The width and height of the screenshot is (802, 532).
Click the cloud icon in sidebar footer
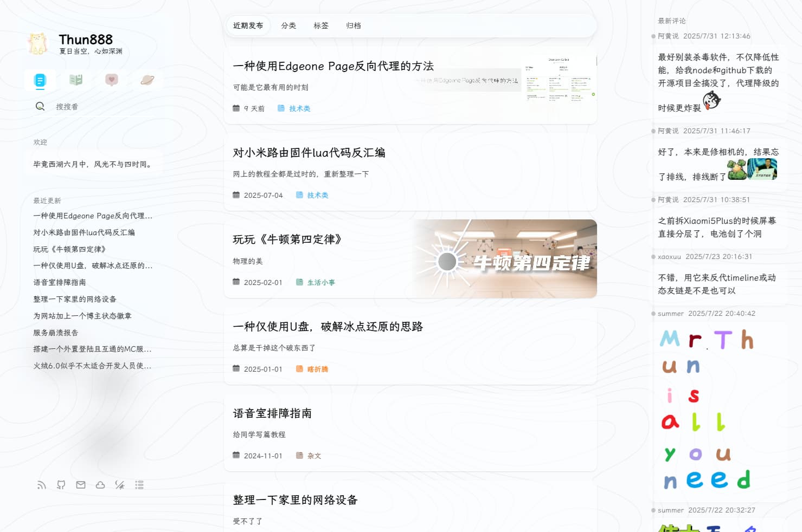point(100,485)
